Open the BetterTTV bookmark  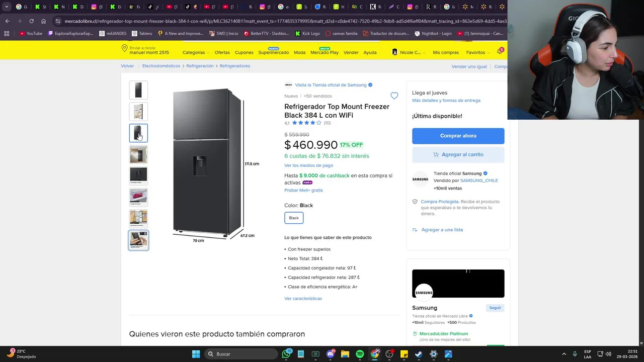click(266, 34)
